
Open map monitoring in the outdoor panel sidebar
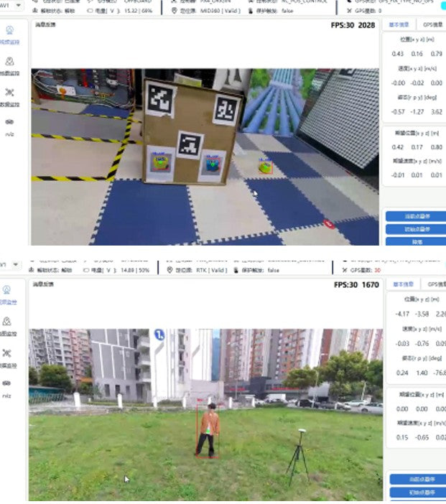[x=7, y=326]
